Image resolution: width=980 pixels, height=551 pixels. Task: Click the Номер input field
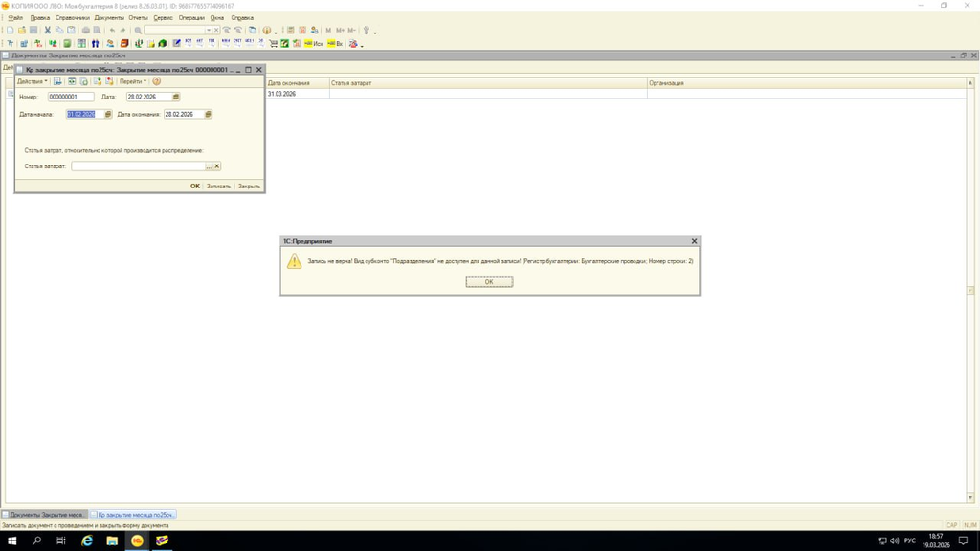[x=71, y=97]
